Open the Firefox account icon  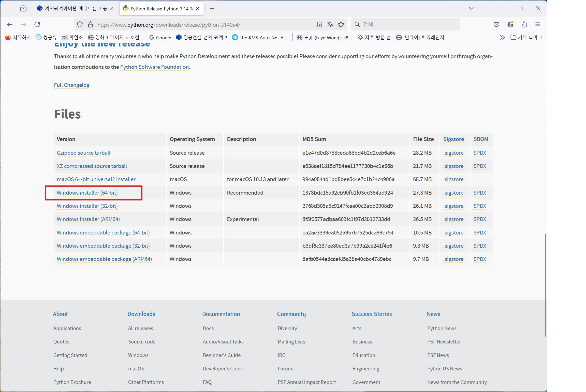tap(510, 24)
